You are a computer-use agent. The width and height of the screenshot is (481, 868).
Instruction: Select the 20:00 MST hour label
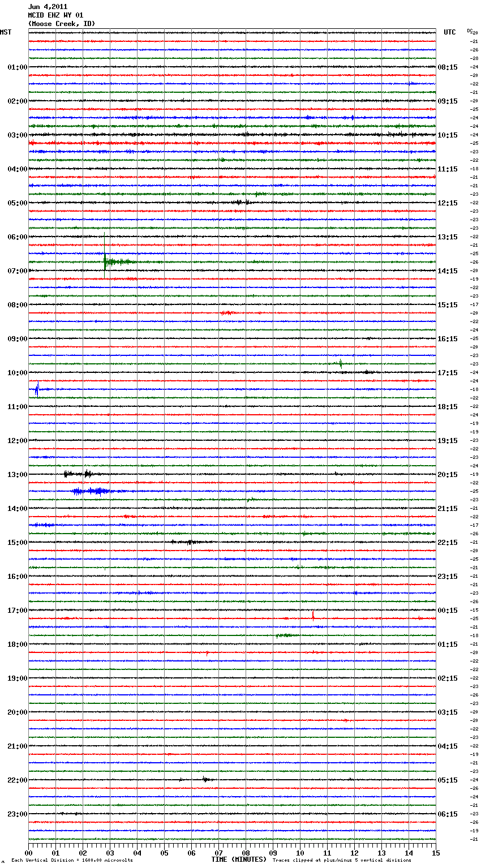click(18, 712)
